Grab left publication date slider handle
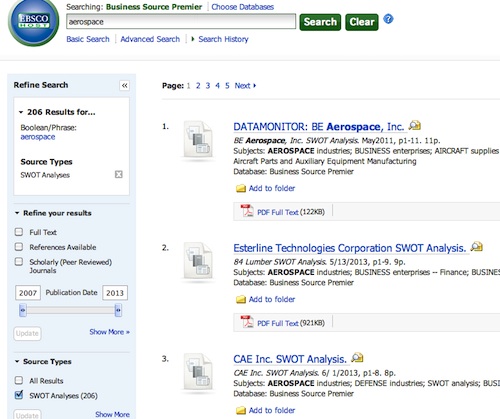This screenshot has height=419, width=500. [23, 310]
